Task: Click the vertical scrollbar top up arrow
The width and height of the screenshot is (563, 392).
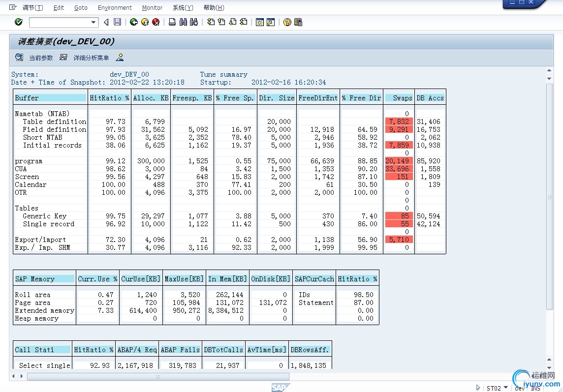Action: click(x=549, y=70)
